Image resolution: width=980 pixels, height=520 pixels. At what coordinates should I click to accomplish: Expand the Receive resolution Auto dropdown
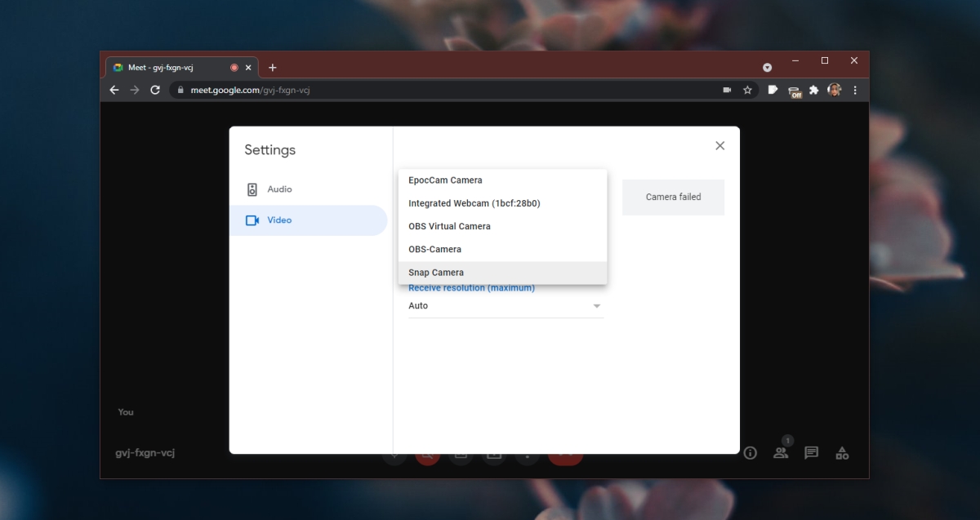506,306
